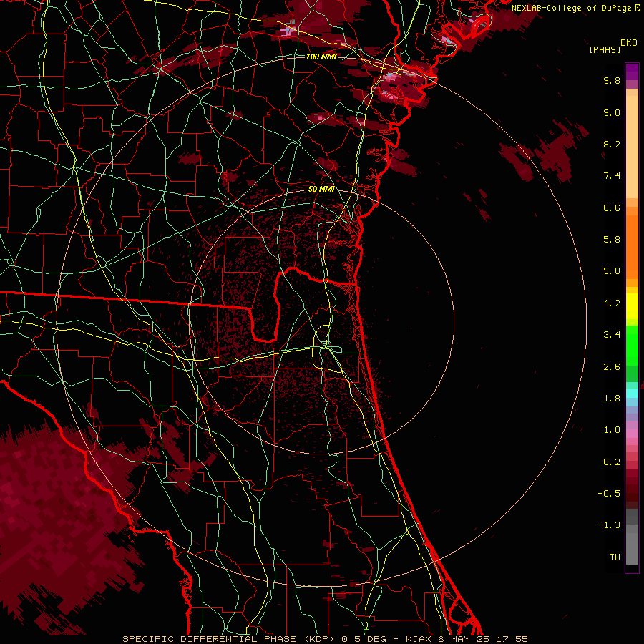Click the 1.0 value on the scale
644x644 pixels.
point(612,430)
